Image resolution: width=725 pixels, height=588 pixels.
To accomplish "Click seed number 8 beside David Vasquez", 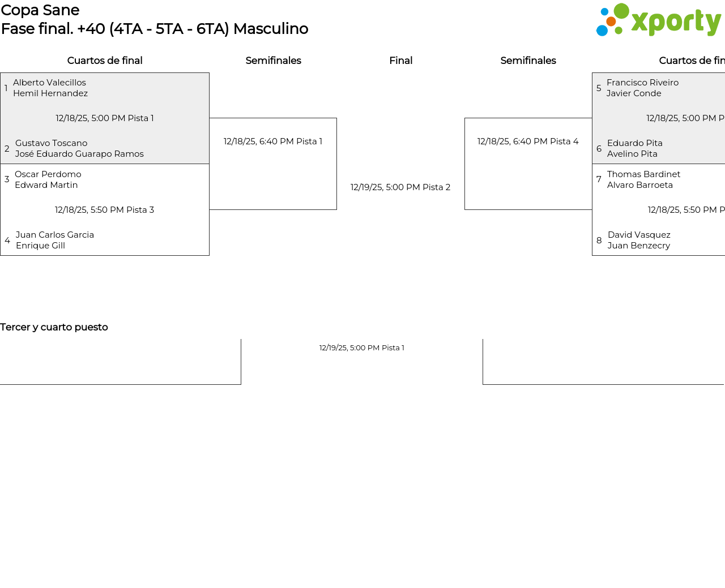I will click(599, 241).
